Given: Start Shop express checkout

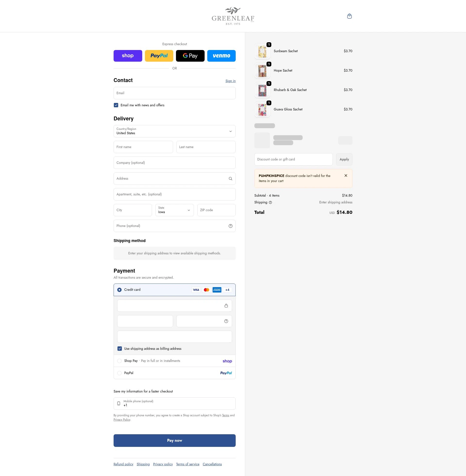Looking at the screenshot, I should (128, 56).
